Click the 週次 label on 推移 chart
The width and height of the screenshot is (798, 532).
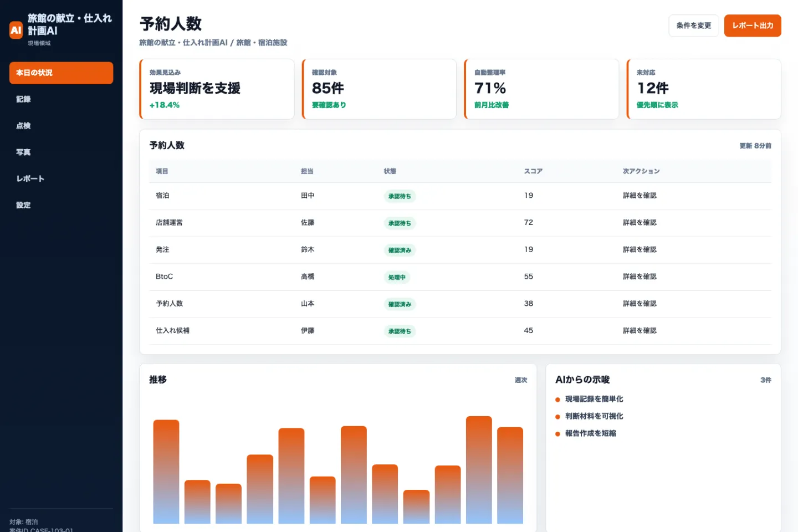click(521, 380)
